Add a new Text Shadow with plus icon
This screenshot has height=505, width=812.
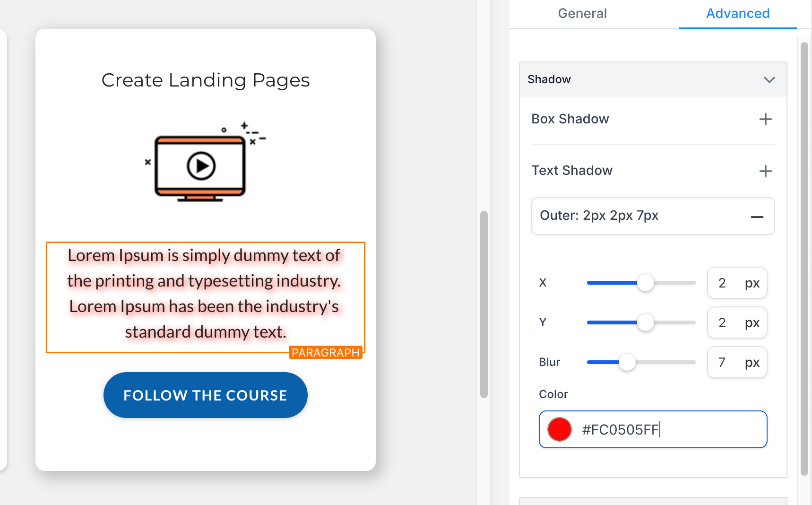[x=765, y=171]
